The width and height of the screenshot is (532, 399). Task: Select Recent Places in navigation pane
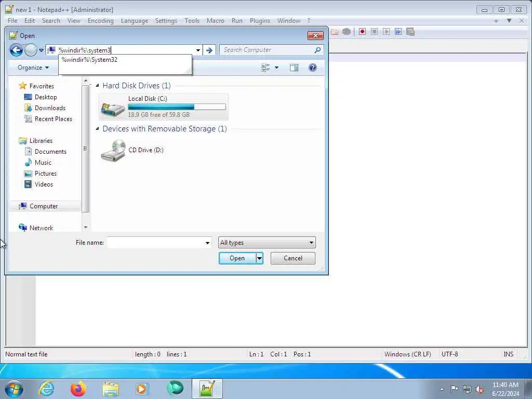(54, 119)
